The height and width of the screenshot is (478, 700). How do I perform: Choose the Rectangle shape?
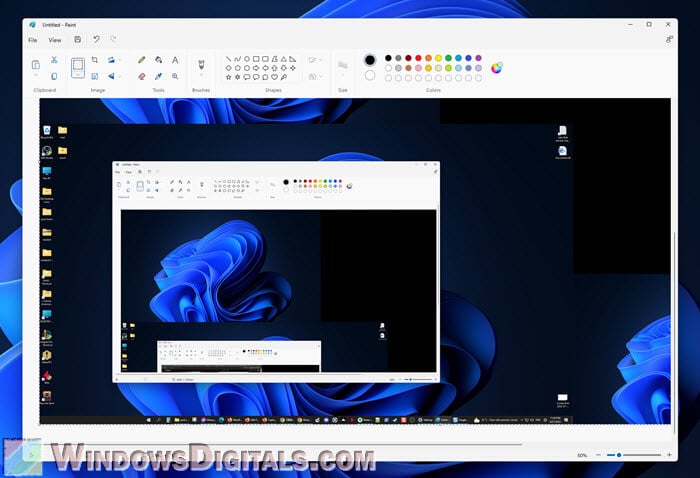[x=256, y=58]
